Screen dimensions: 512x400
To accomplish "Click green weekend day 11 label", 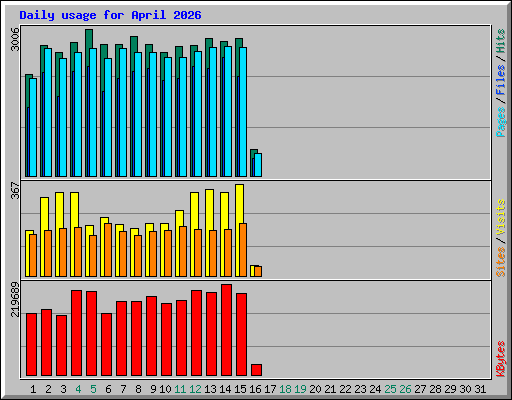I will pyautogui.click(x=180, y=389).
